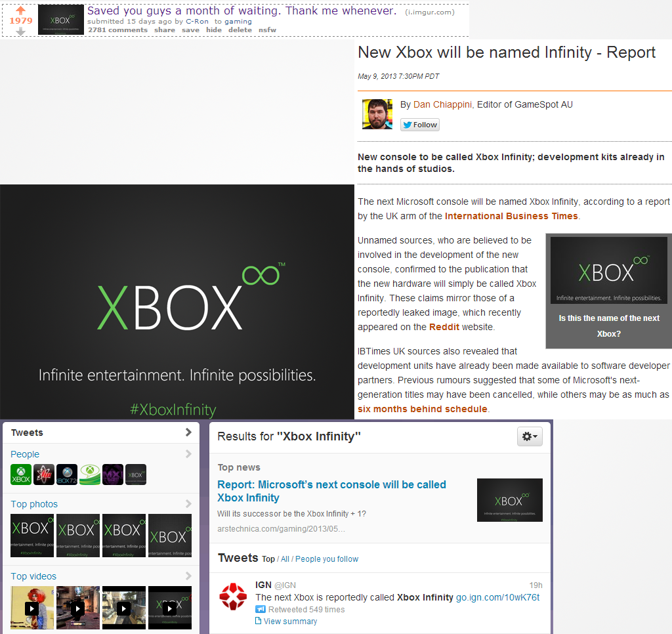Click save under the Reddit post
The width and height of the screenshot is (672, 634).
pos(190,30)
